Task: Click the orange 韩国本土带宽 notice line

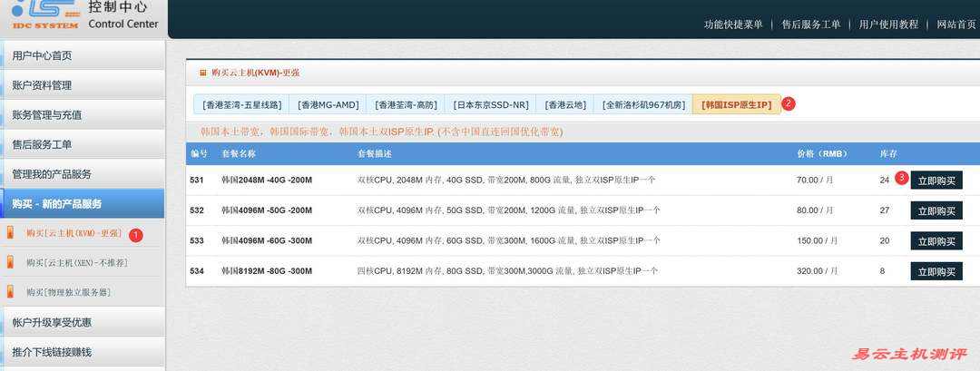Action: pyautogui.click(x=381, y=132)
